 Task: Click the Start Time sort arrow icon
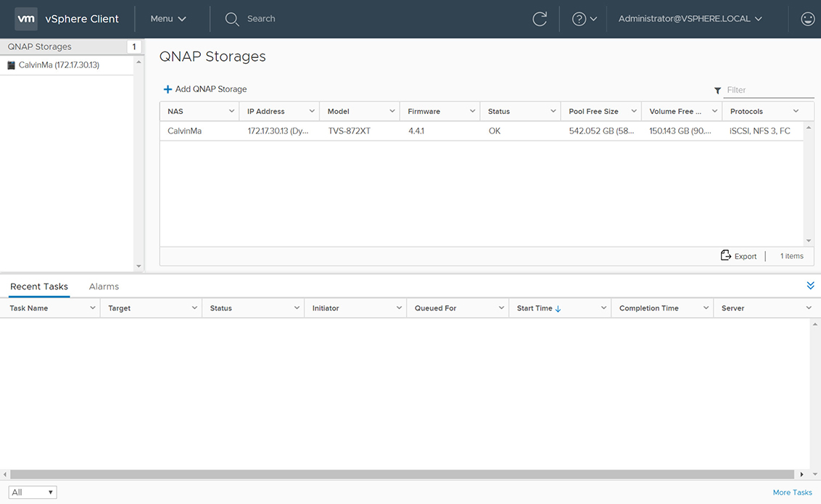558,309
